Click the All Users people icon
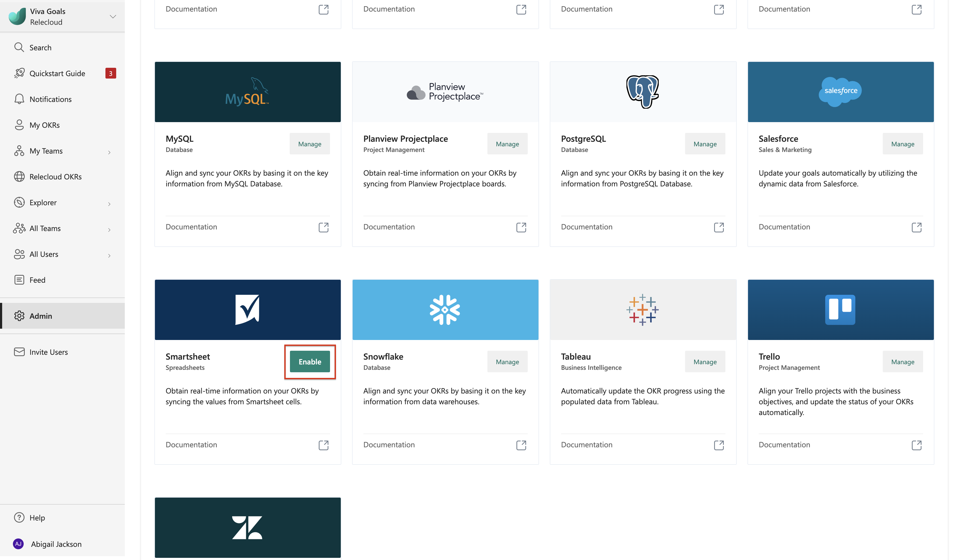Screen dimensions: 964x560 19,254
